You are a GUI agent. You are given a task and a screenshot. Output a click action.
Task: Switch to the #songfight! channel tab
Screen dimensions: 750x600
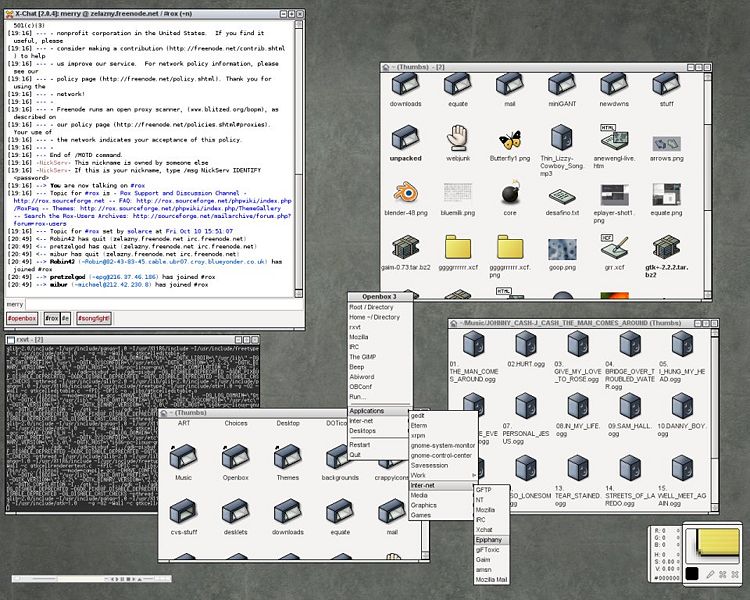pos(95,318)
